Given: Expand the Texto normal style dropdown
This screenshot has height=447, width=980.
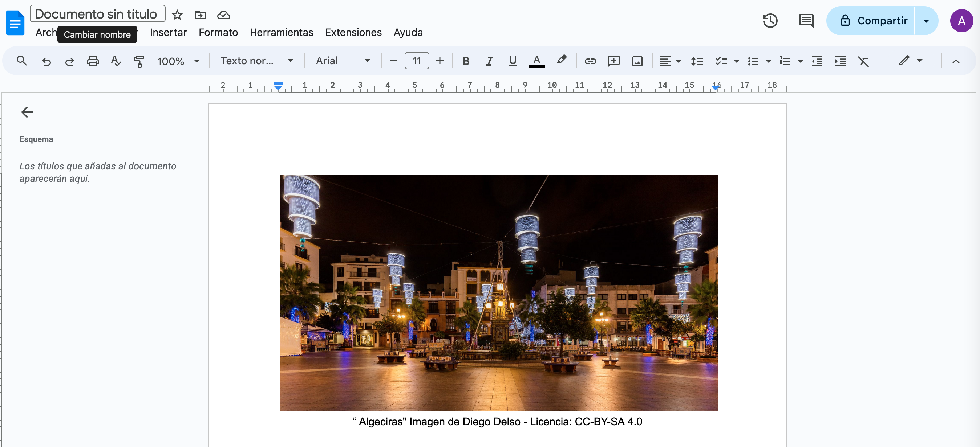Looking at the screenshot, I should coord(257,61).
